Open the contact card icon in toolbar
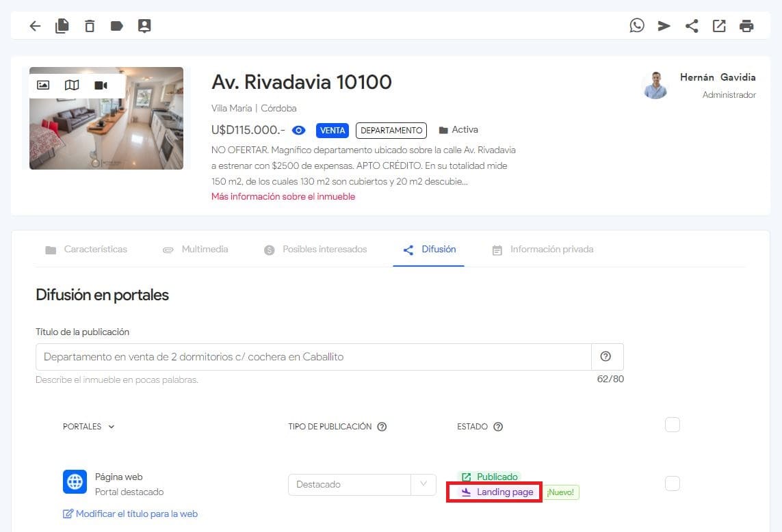The image size is (782, 532). [144, 26]
